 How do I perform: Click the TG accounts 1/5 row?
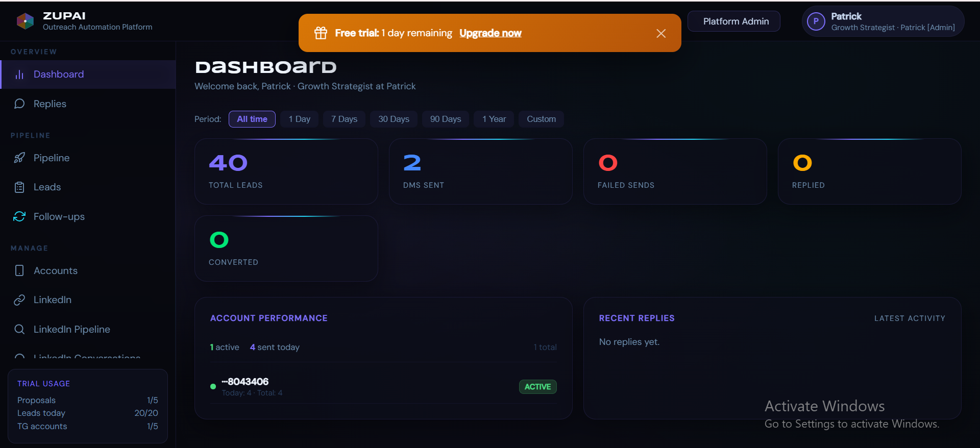point(88,426)
